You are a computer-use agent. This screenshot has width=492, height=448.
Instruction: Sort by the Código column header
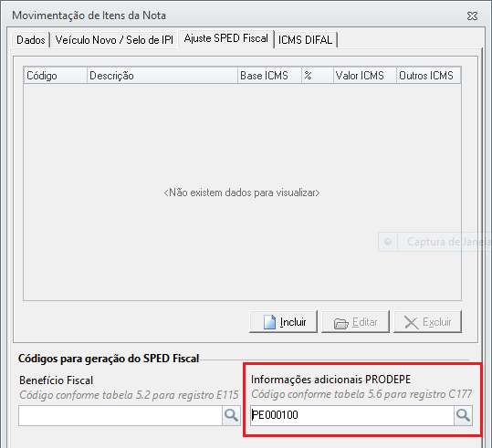coord(55,76)
